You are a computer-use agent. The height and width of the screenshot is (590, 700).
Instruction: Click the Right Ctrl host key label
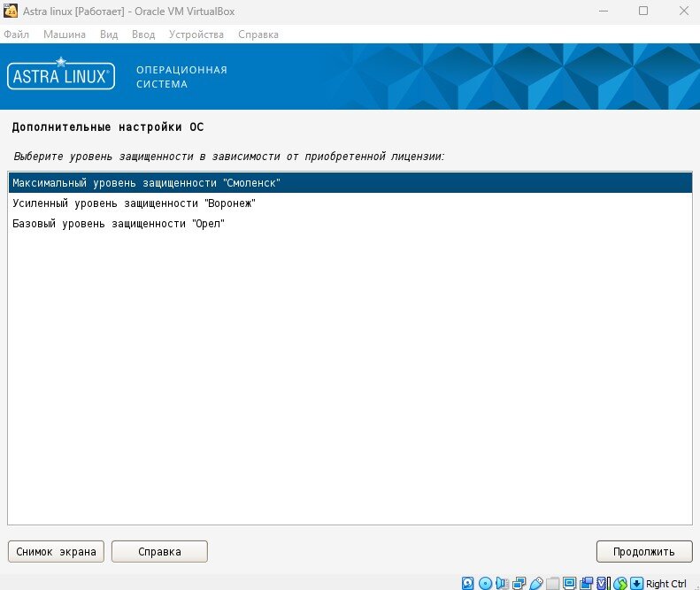(x=665, y=583)
